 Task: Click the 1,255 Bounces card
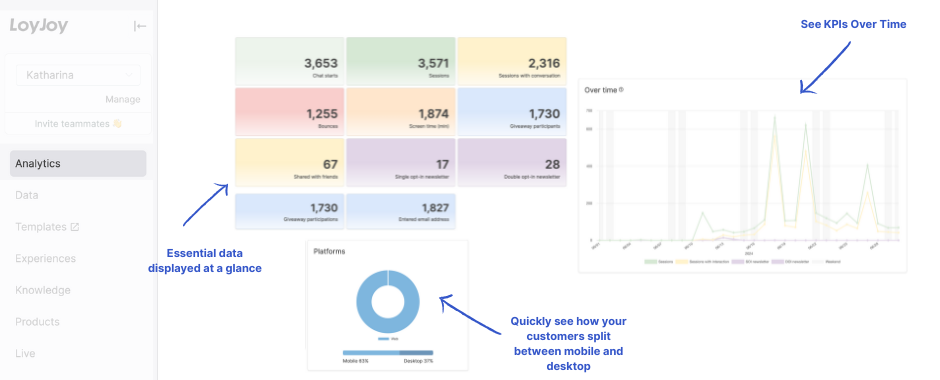tap(290, 111)
